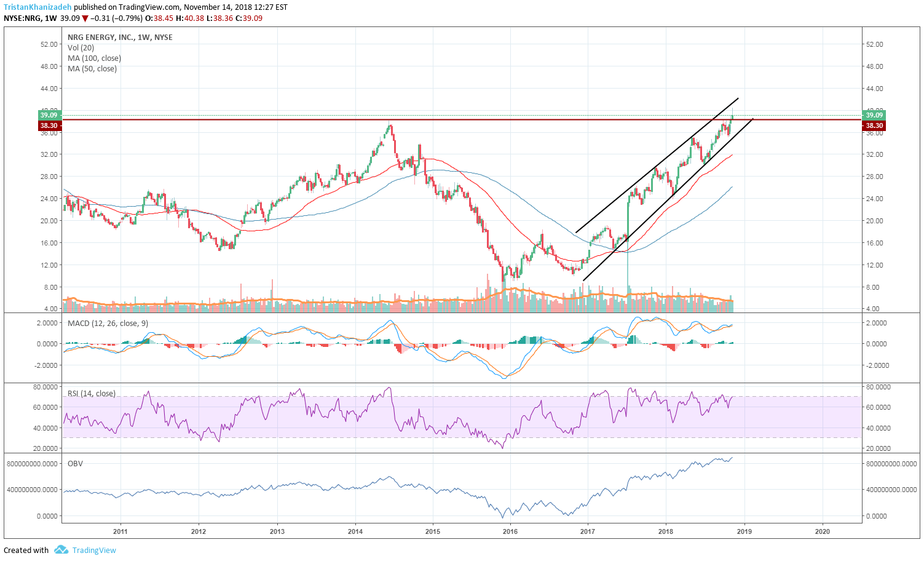This screenshot has width=924, height=561.
Task: Click the 12.00 value on left price axis
Action: (49, 265)
